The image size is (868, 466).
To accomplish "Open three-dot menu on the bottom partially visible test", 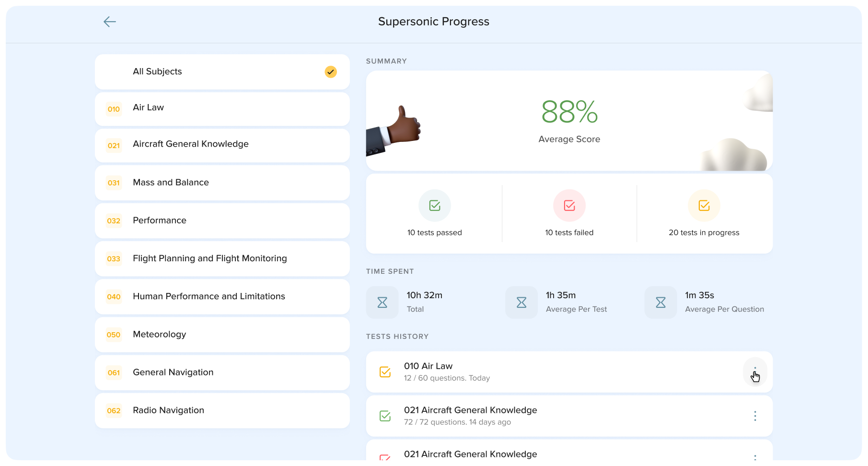I will pyautogui.click(x=755, y=457).
